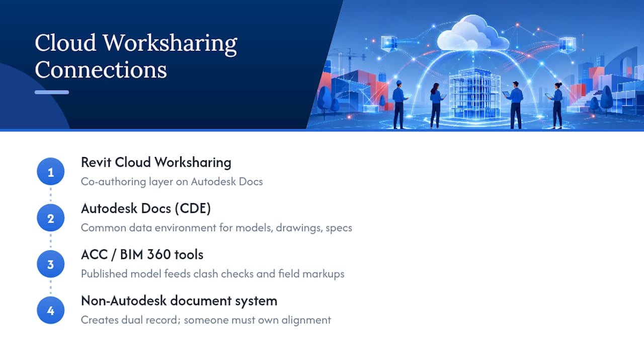Click the 'ACC / BIM 360 tools' heading
This screenshot has width=644, height=362.
pos(142,255)
